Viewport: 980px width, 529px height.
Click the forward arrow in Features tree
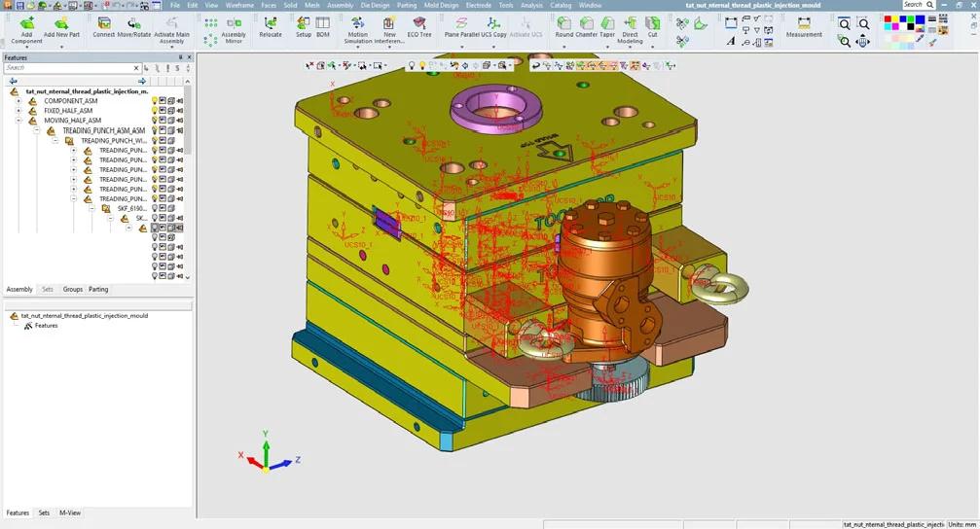tap(142, 81)
